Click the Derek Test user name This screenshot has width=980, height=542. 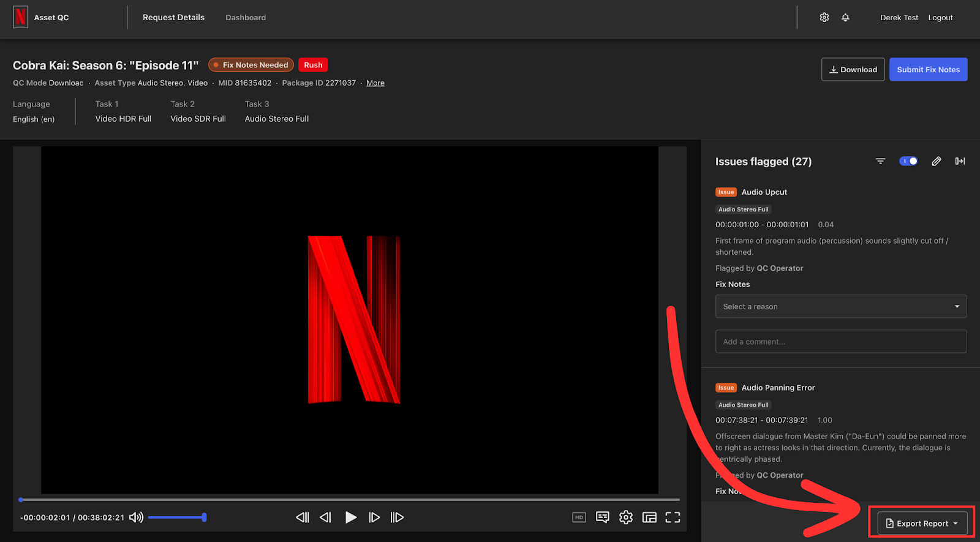[x=899, y=17]
